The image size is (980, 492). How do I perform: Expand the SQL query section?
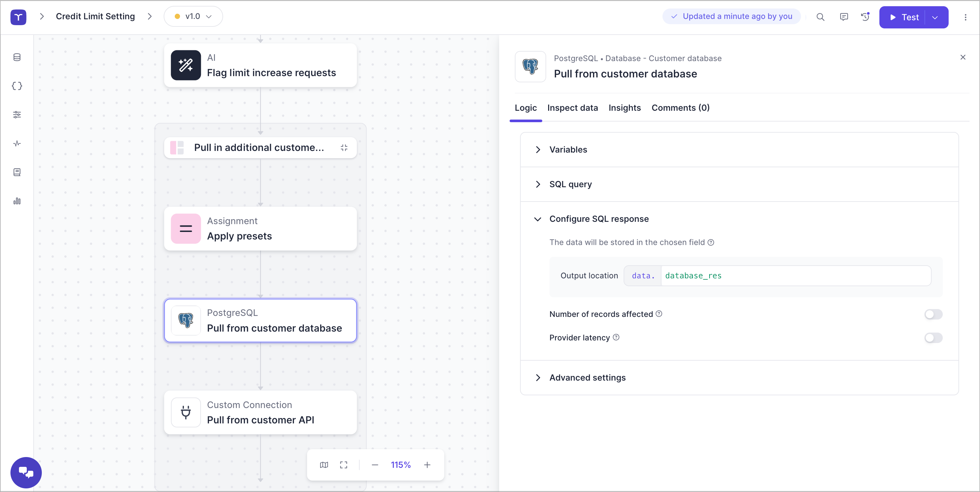(x=570, y=184)
